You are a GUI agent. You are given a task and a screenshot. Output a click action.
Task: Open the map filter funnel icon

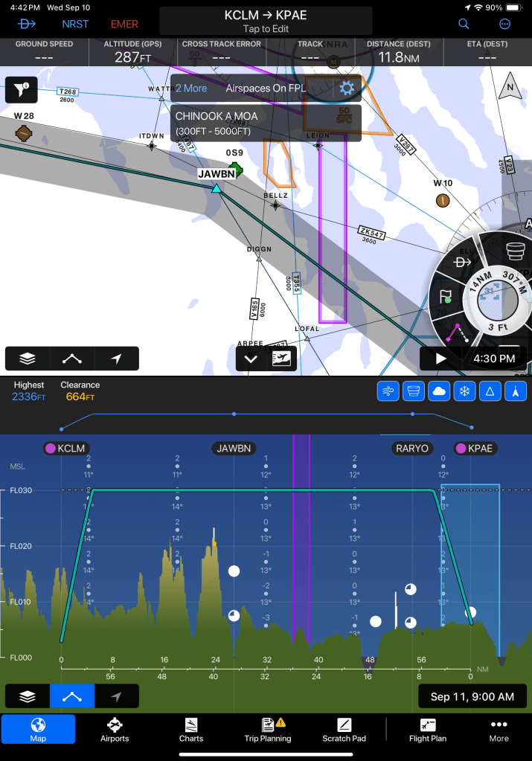click(21, 90)
